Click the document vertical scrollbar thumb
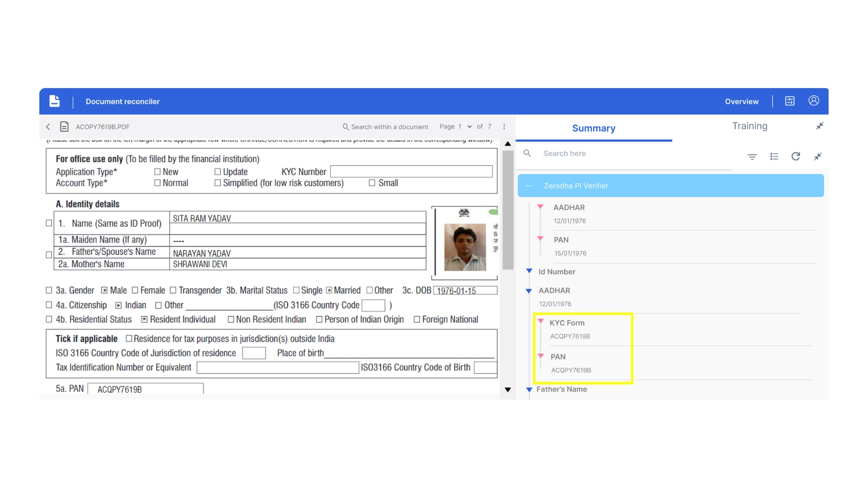This screenshot has height=488, width=868. coord(508,210)
